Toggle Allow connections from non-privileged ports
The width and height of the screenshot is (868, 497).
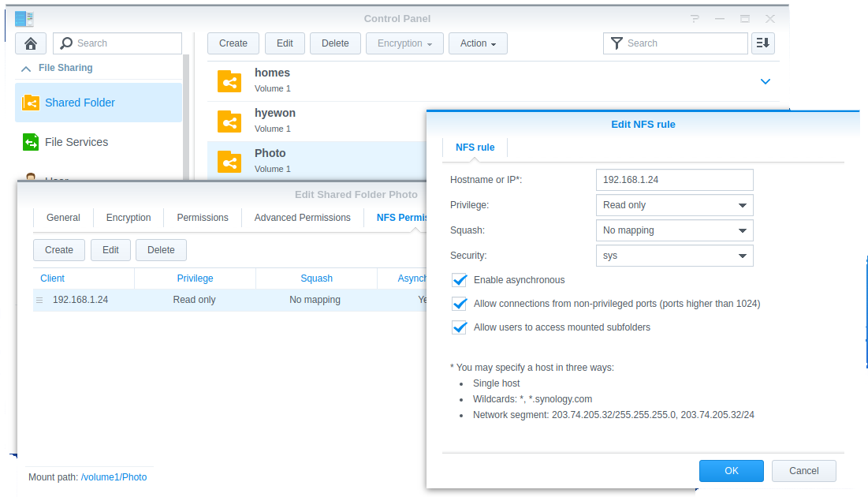tap(460, 304)
